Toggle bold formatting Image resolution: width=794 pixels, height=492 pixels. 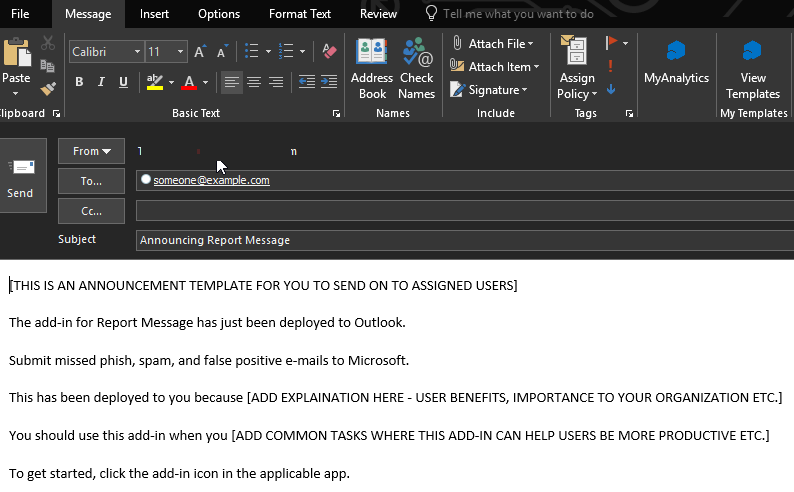(79, 82)
